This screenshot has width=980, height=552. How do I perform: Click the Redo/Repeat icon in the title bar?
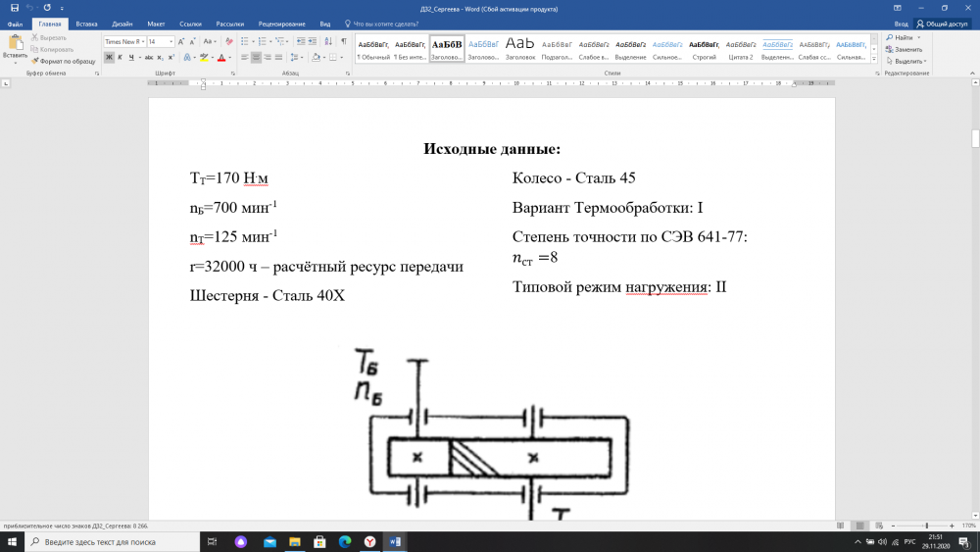47,8
